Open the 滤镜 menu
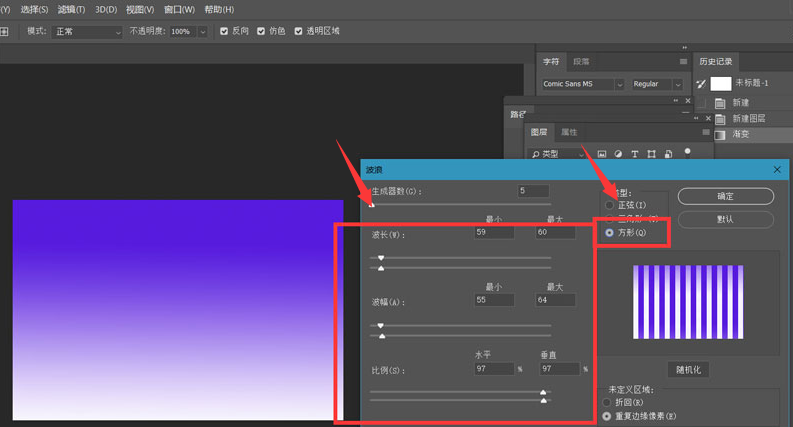Image resolution: width=793 pixels, height=427 pixels. [71, 9]
